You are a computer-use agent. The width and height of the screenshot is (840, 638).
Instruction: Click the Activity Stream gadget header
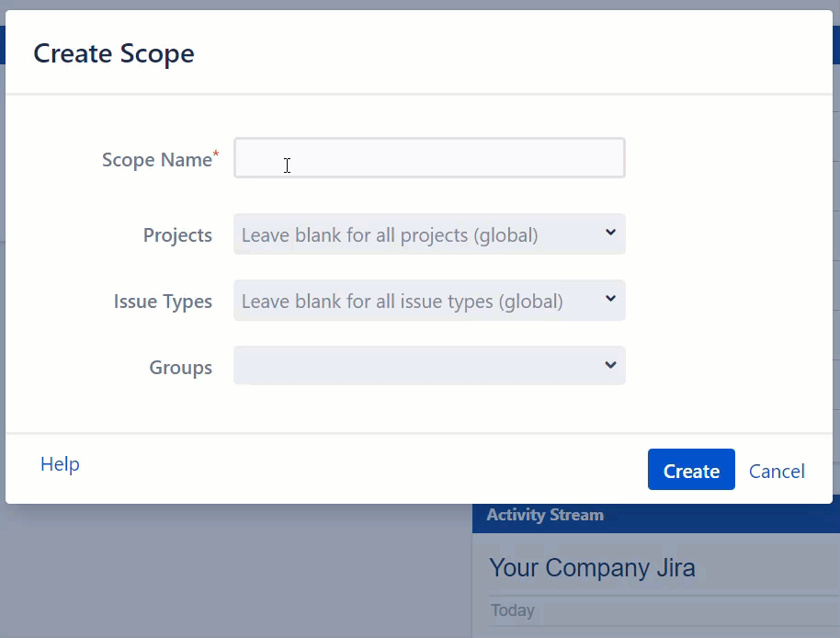pyautogui.click(x=545, y=516)
